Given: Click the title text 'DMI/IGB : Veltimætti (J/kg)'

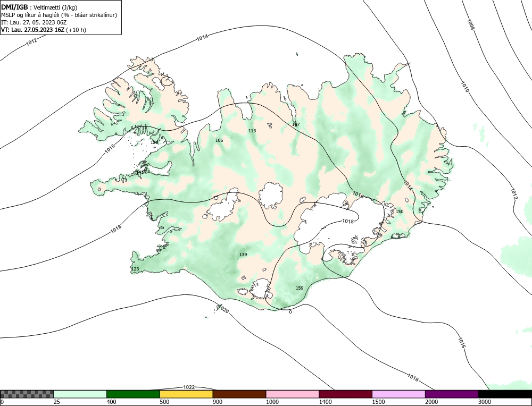Looking at the screenshot, I should (x=39, y=7).
